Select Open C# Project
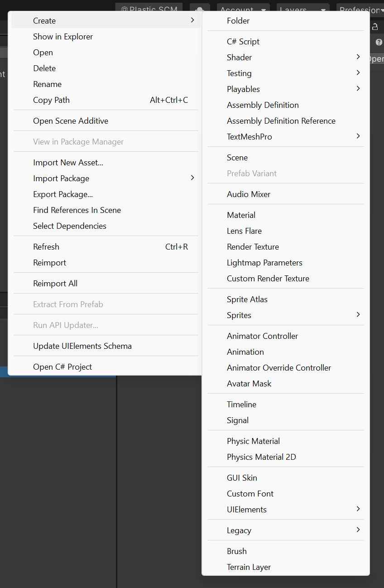 [106, 367]
